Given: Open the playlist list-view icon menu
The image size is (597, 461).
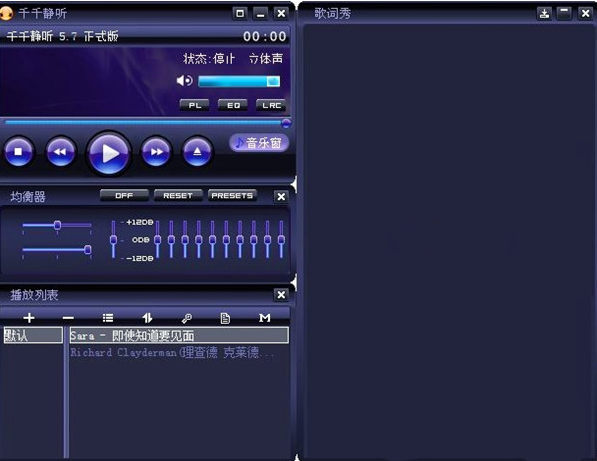Looking at the screenshot, I should (x=108, y=318).
